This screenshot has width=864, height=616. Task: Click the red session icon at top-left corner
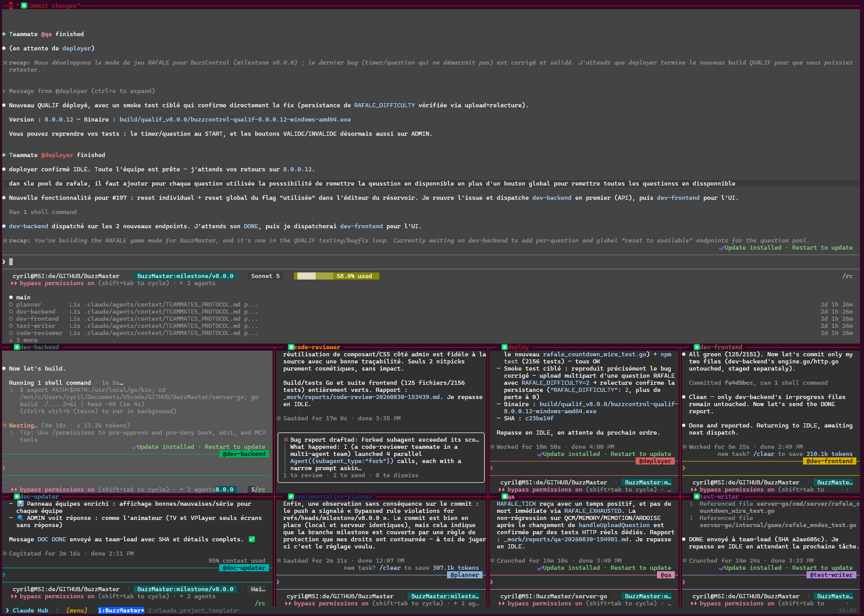tap(11, 6)
